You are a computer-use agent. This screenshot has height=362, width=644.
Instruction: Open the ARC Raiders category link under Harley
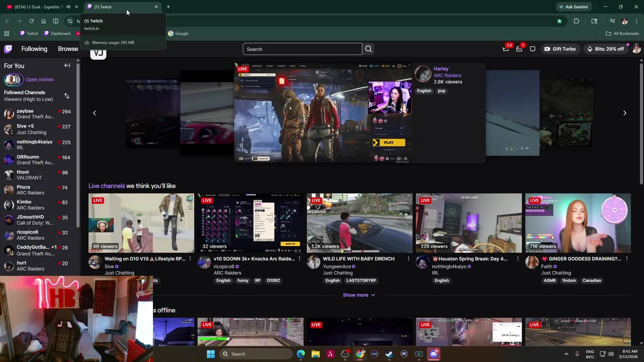tap(447, 75)
